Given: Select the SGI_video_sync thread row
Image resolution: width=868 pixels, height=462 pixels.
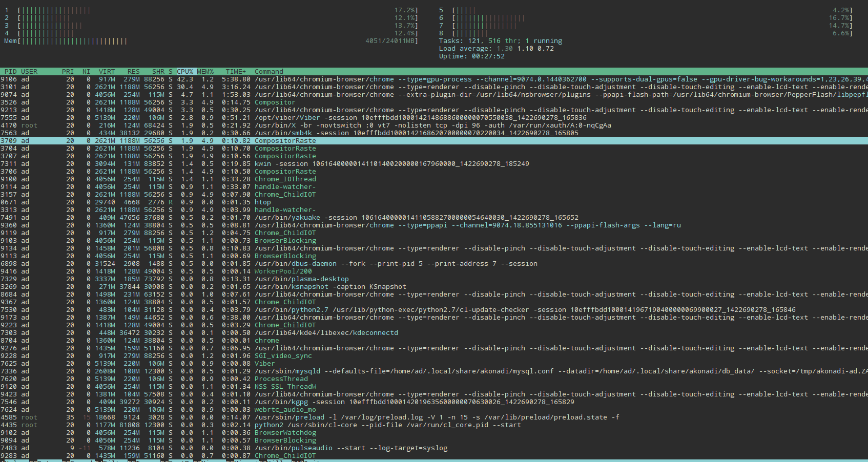Looking at the screenshot, I should 434,356.
